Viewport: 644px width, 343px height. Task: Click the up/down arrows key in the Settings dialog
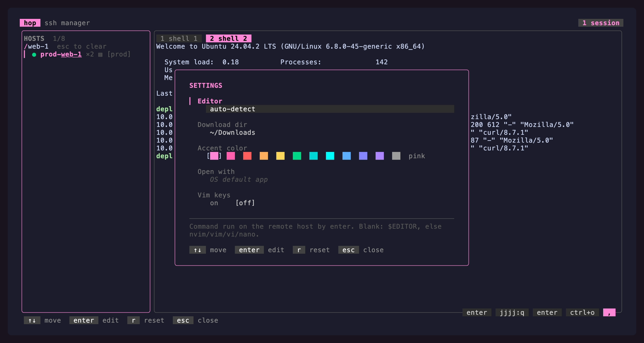[x=197, y=250]
